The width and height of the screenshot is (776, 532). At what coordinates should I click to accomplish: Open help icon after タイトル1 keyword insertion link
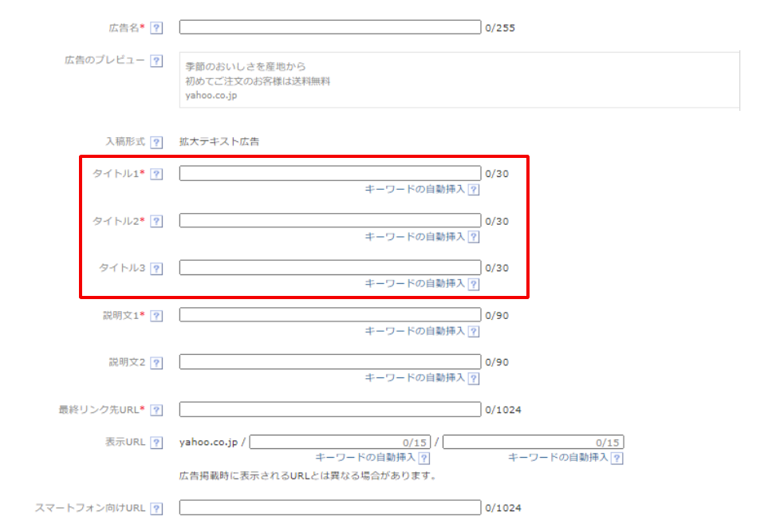tap(474, 190)
